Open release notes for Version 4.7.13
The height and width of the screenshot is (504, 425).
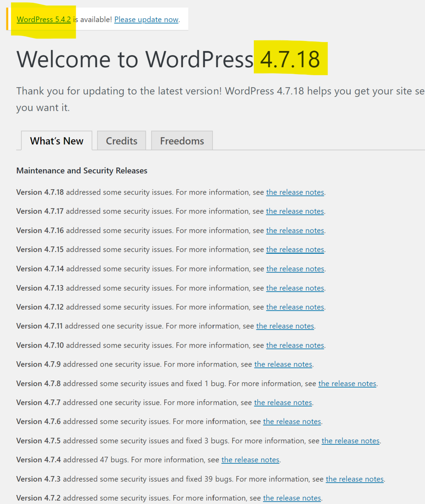[x=295, y=288]
